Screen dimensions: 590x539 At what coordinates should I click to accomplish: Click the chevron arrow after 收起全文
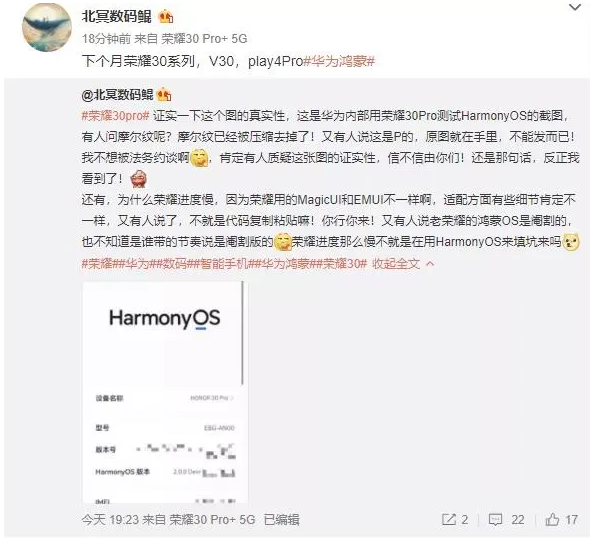pos(430,264)
